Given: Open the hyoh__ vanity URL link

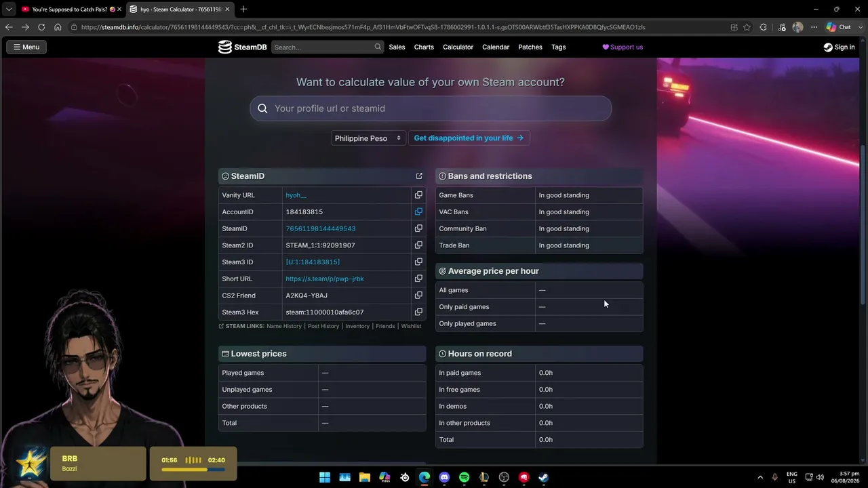Looking at the screenshot, I should [x=296, y=195].
